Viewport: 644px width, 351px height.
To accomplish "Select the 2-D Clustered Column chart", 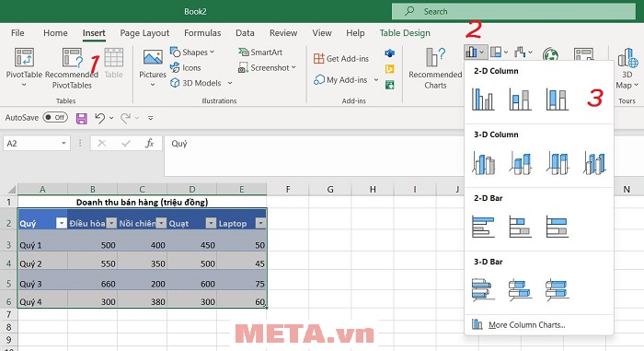I will coord(483,99).
